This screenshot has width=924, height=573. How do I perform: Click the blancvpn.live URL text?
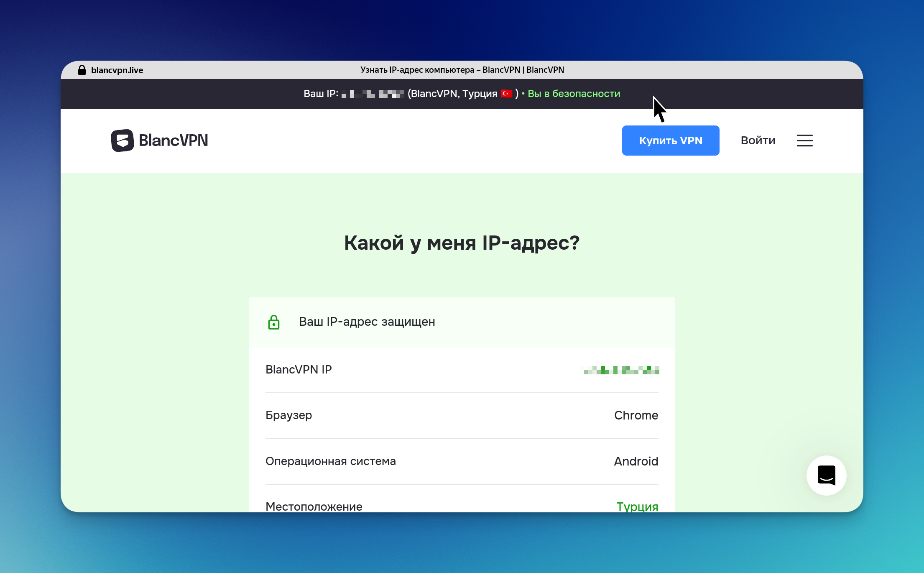117,70
